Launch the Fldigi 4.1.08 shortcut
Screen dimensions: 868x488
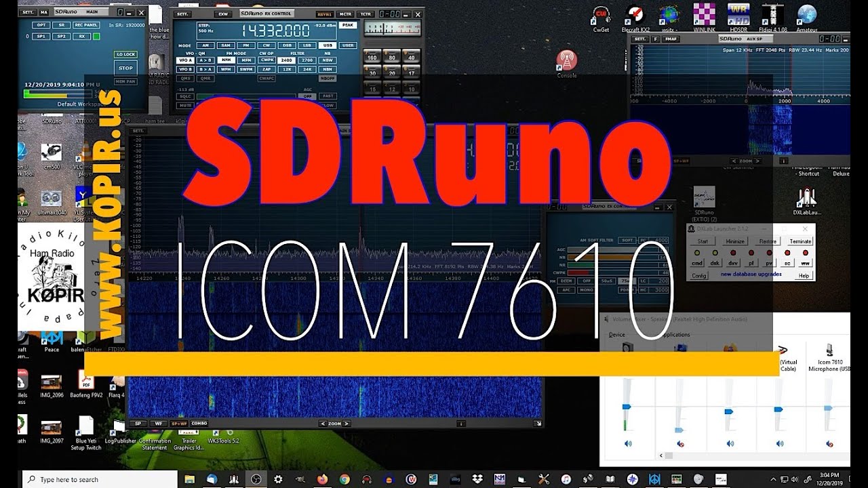point(772,18)
